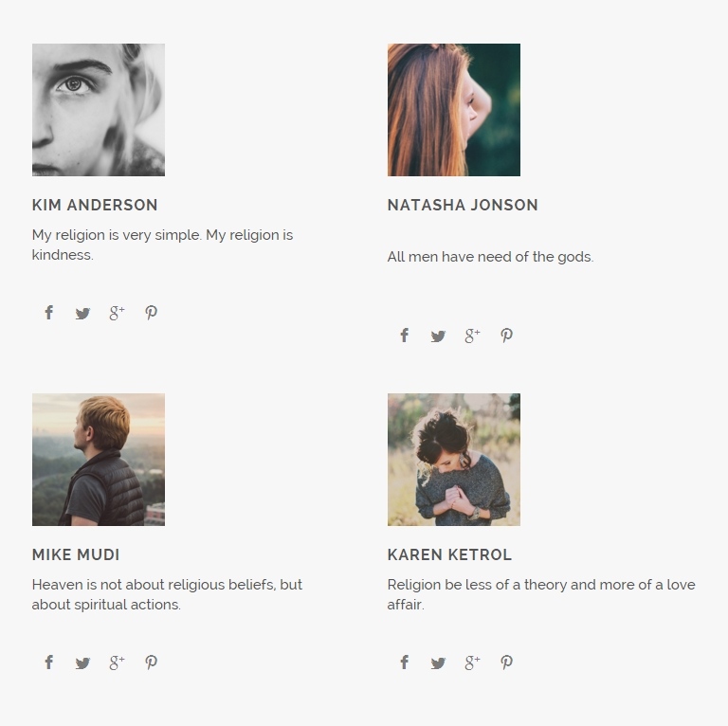Open Karen Ketrol's Pinterest icon
This screenshot has height=726, width=728.
pyautogui.click(x=506, y=662)
